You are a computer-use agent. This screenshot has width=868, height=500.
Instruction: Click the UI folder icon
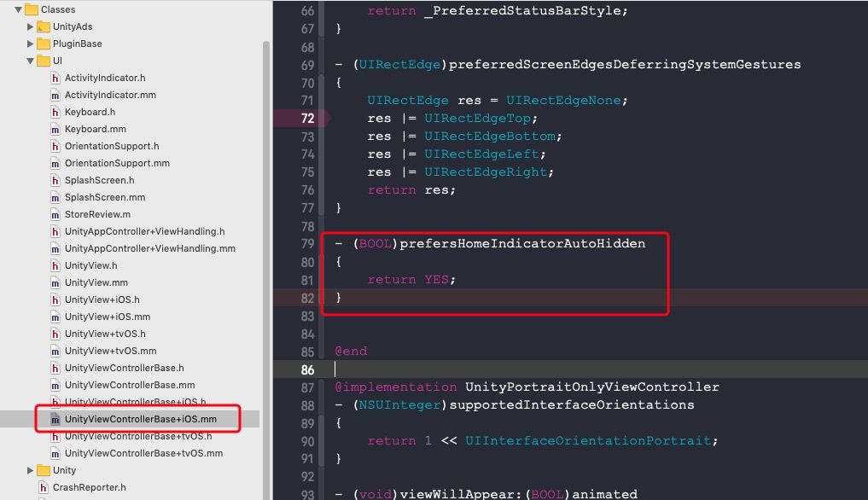44,61
